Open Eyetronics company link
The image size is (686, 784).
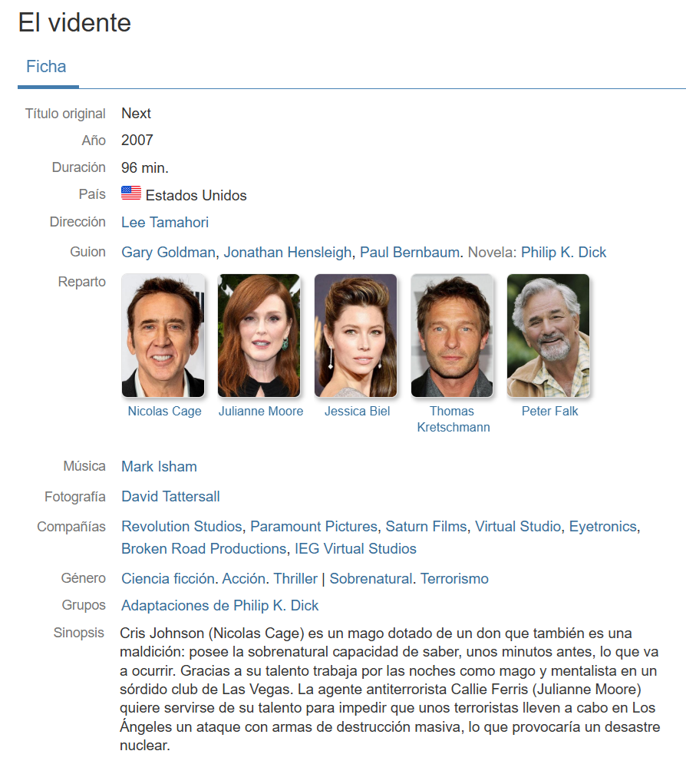pyautogui.click(x=603, y=527)
